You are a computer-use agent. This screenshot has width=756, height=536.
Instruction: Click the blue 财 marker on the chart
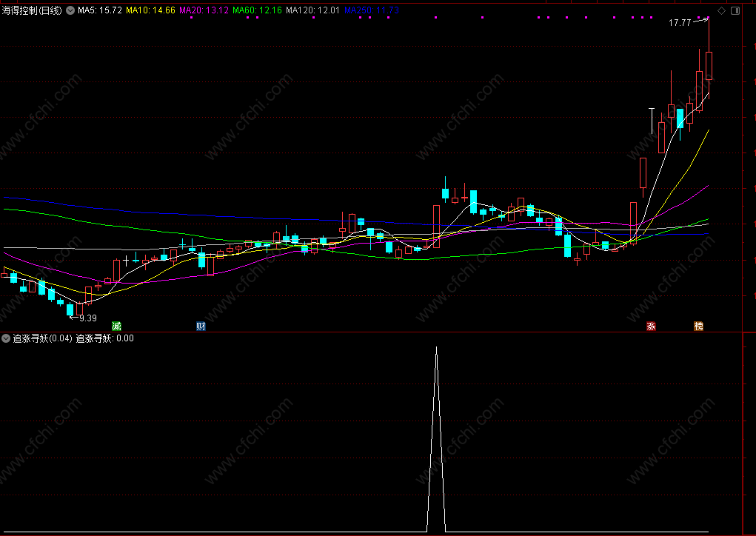(201, 326)
